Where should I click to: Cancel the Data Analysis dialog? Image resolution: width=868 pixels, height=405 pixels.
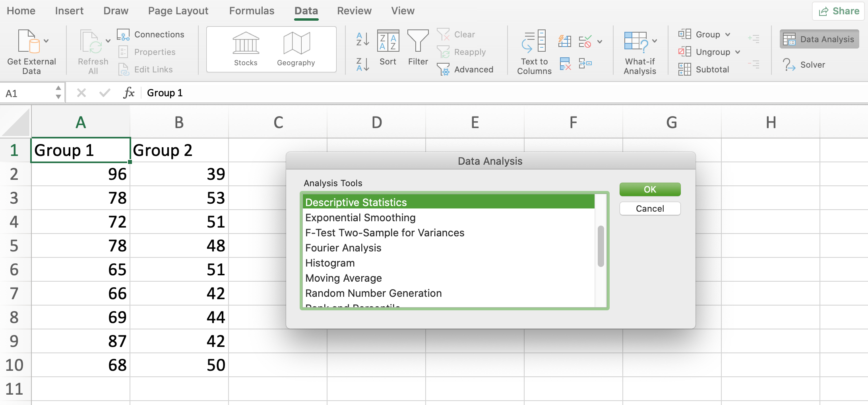[650, 208]
